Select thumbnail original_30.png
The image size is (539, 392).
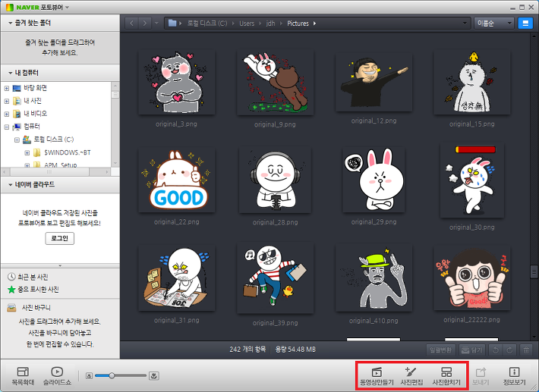coord(472,181)
